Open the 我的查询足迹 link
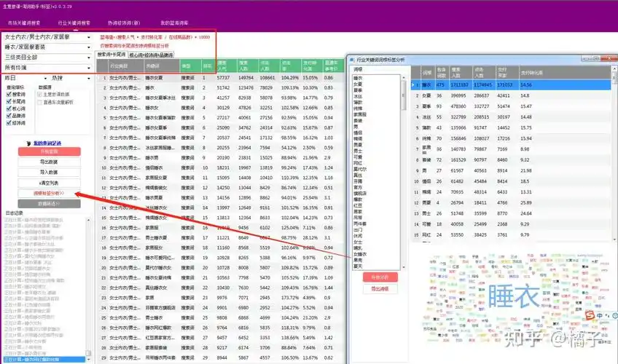618x364 pixels. tap(47, 143)
